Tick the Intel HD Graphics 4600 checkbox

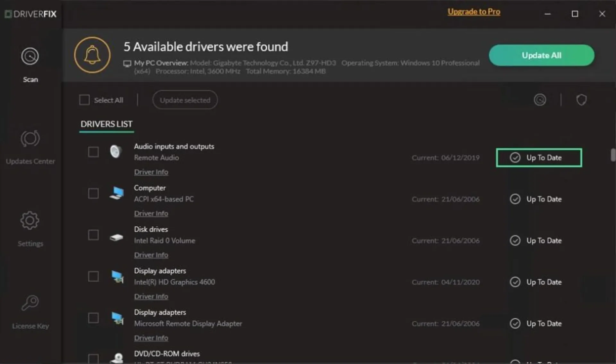(x=93, y=276)
